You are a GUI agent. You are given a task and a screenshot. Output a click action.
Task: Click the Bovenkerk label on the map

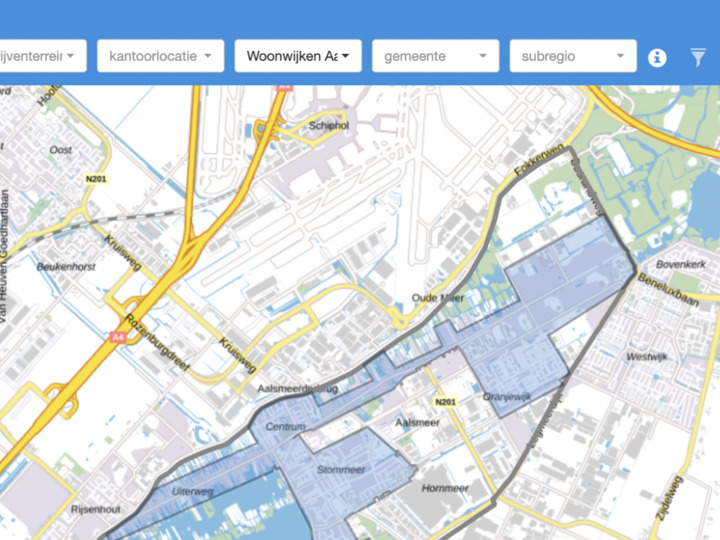681,265
